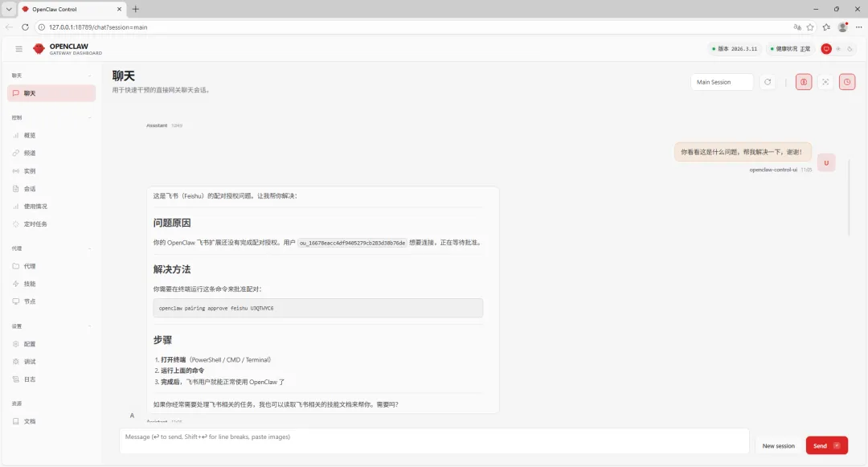This screenshot has height=467, width=868.
Task: Click the site information icon in address bar
Action: point(41,27)
